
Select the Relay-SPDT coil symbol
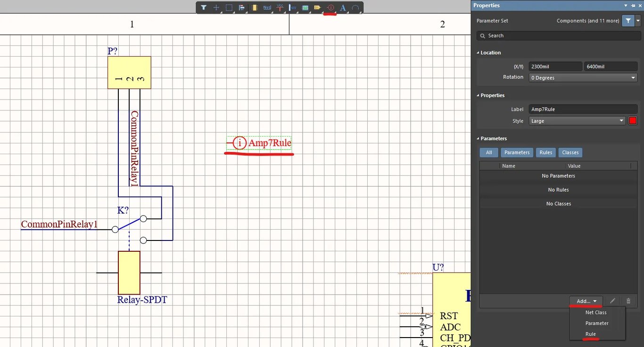[129, 273]
